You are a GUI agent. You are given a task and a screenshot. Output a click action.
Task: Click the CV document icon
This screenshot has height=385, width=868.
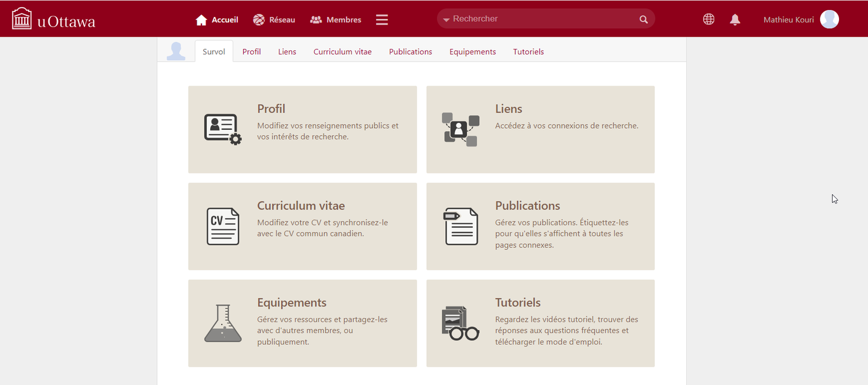click(x=223, y=226)
